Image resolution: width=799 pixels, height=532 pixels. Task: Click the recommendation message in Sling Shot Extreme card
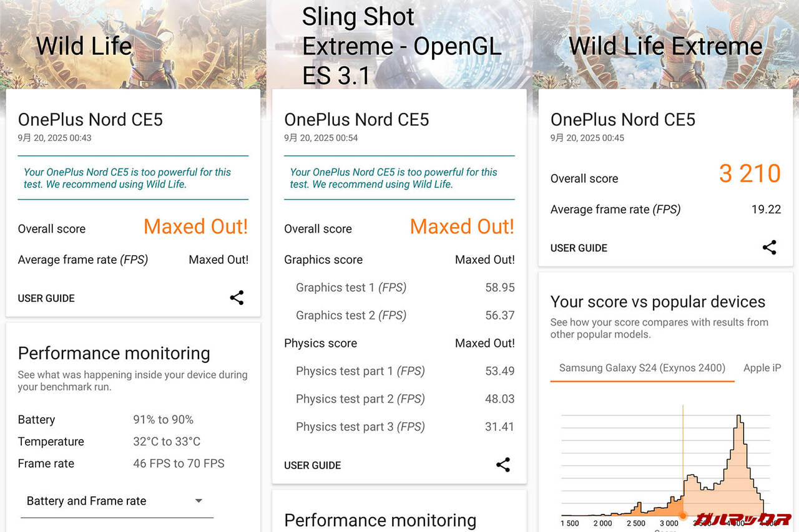click(394, 178)
